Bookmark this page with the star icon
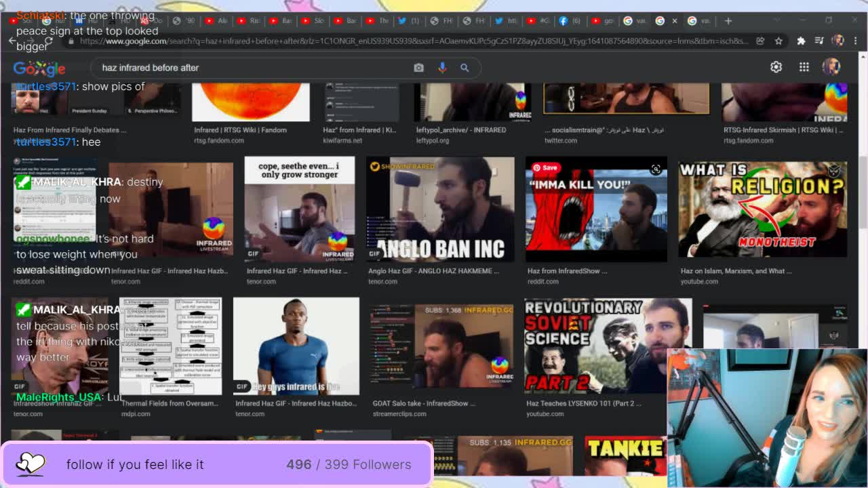Image resolution: width=868 pixels, height=488 pixels. [x=778, y=41]
